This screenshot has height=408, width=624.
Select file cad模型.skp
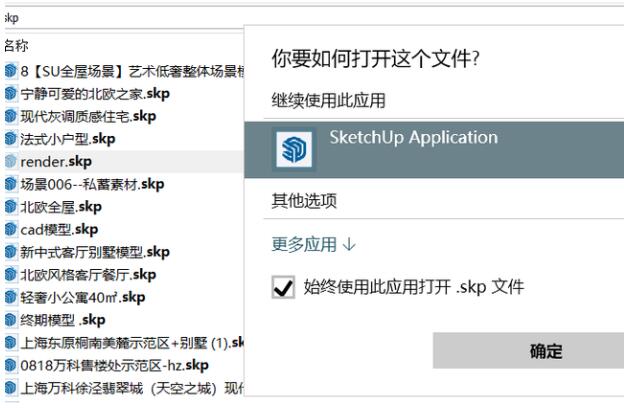59,230
